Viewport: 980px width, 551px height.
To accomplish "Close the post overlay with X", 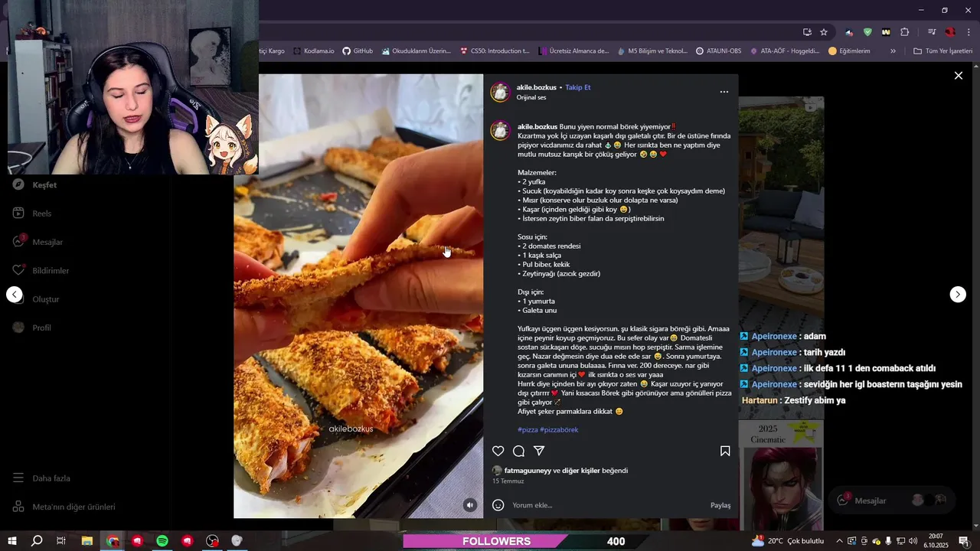I will pyautogui.click(x=958, y=76).
